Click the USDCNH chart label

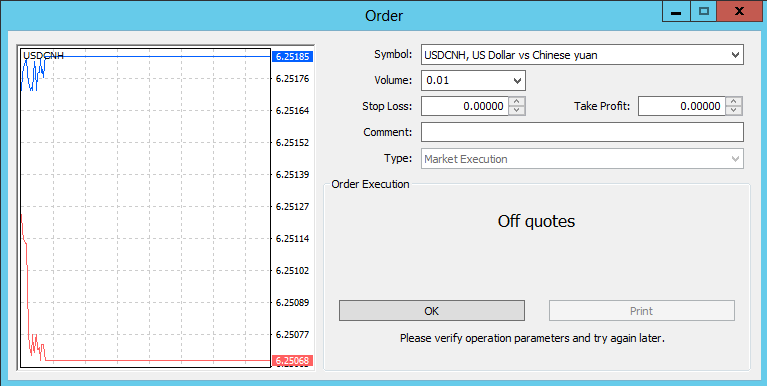(43, 55)
